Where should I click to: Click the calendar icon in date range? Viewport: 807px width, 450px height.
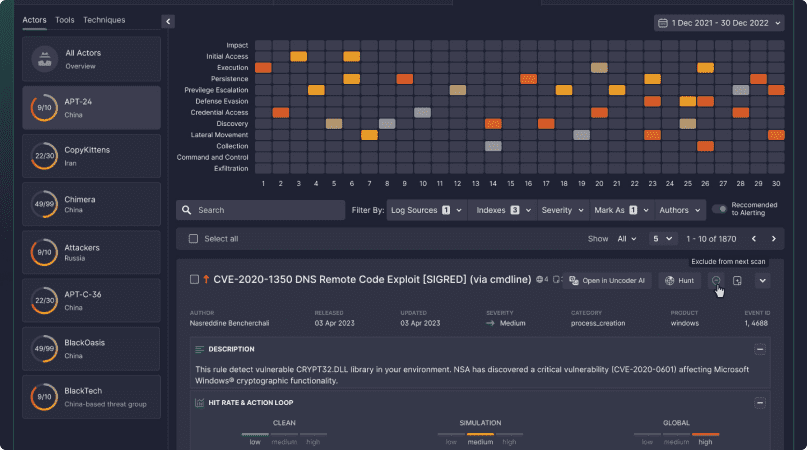tap(663, 22)
